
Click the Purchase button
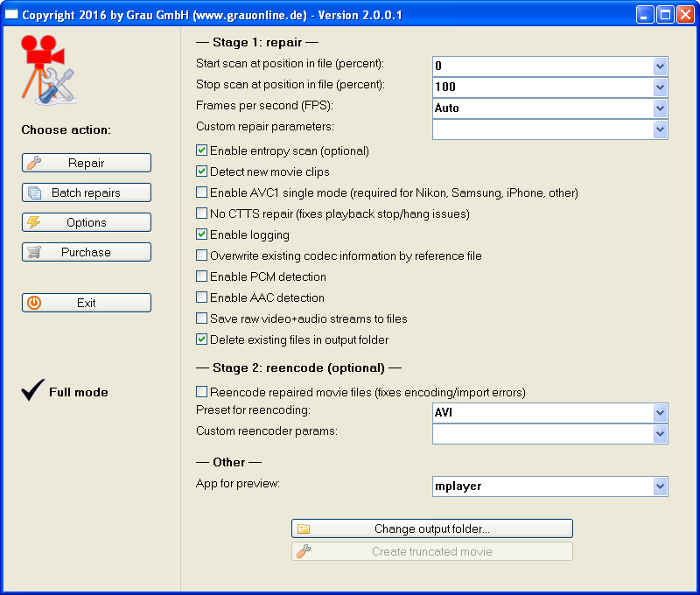click(x=87, y=252)
